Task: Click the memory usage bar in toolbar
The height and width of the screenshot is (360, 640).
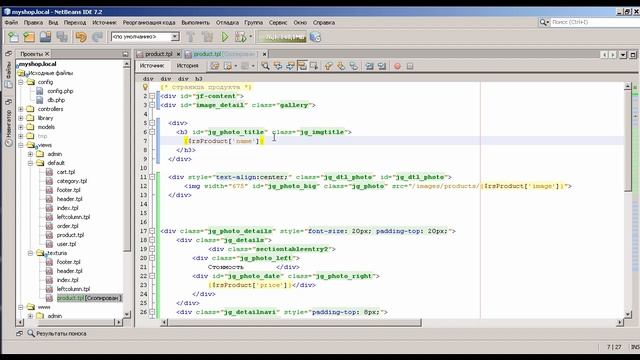Action: [x=282, y=37]
